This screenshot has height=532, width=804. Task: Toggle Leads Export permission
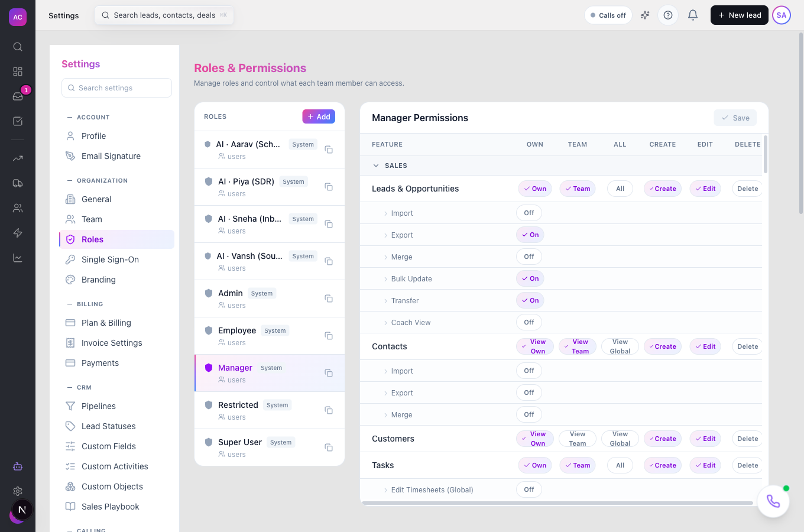click(x=530, y=235)
